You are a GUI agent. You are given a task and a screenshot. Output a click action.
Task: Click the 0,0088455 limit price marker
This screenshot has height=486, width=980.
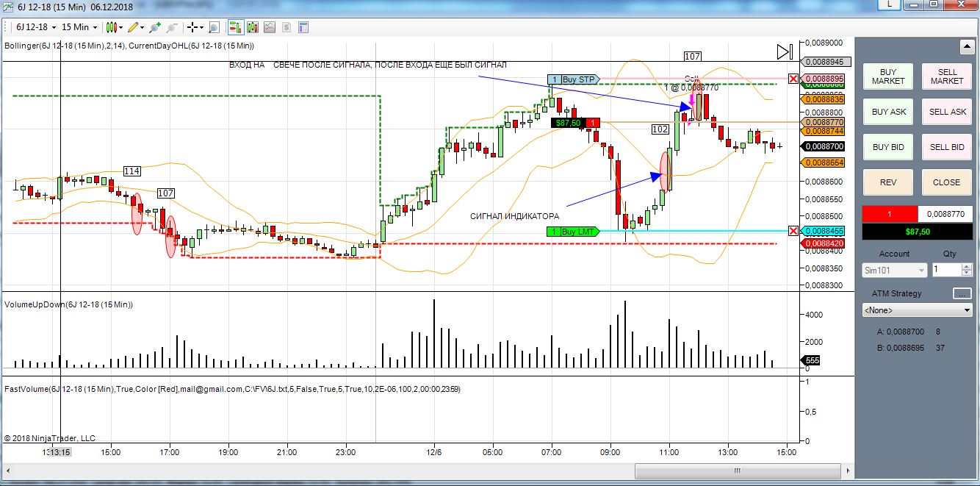[x=824, y=231]
